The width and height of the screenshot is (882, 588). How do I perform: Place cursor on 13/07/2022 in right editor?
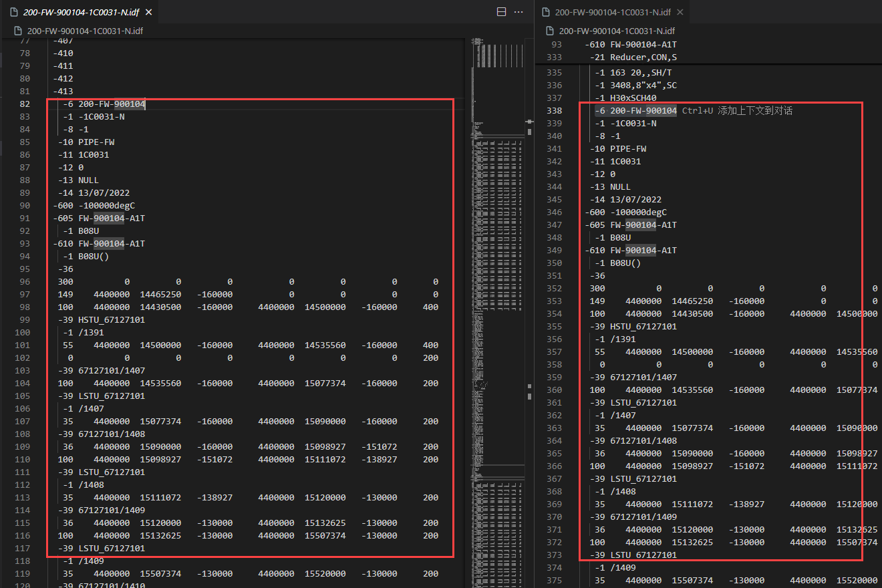(x=637, y=200)
